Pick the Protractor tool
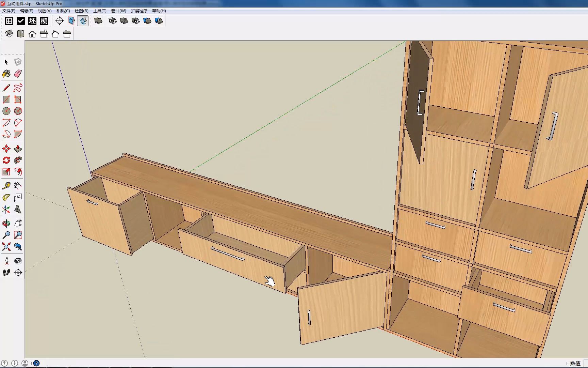The image size is (588, 368). point(6,197)
